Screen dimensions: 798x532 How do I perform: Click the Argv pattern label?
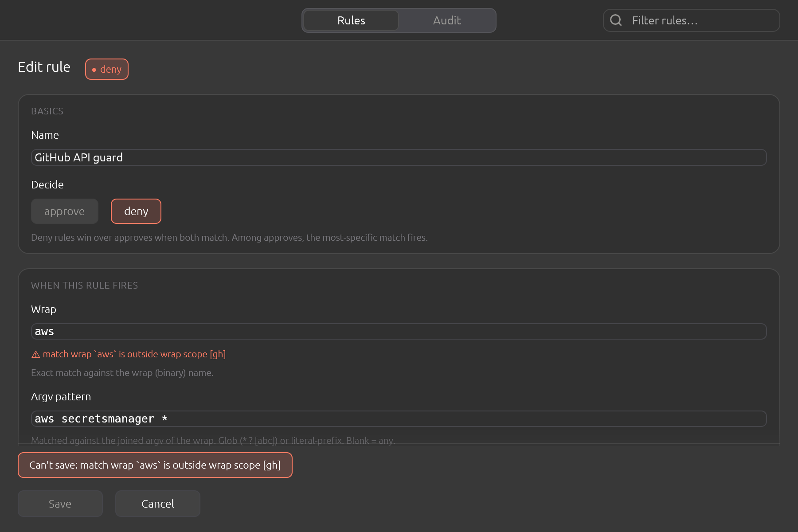tap(61, 397)
